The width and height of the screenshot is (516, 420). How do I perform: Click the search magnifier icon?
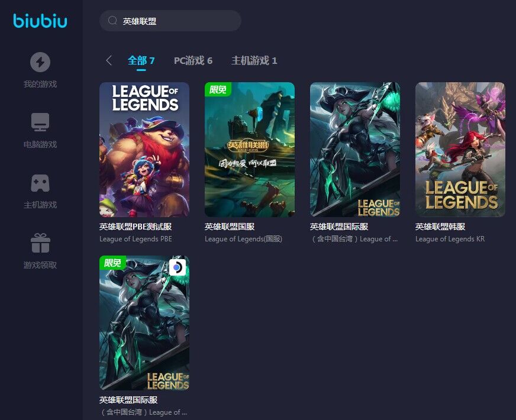pyautogui.click(x=112, y=21)
